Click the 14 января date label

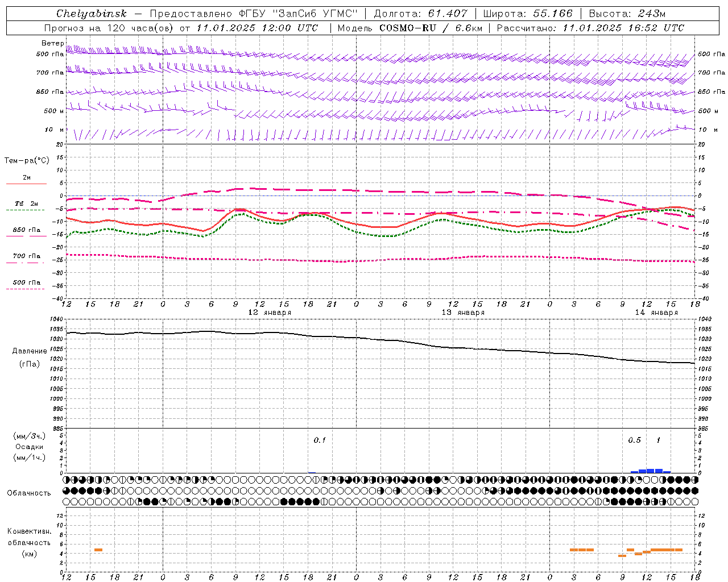(656, 313)
